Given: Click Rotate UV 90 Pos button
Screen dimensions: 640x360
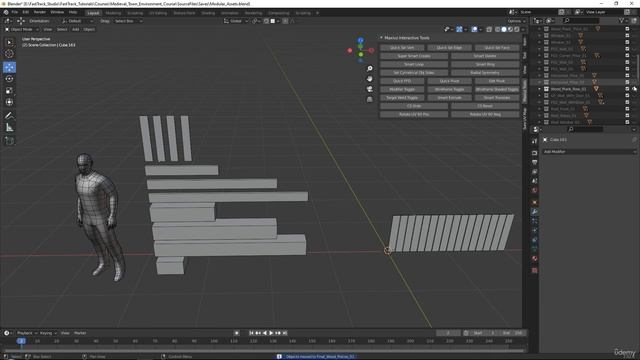Looking at the screenshot, I should (x=414, y=115).
